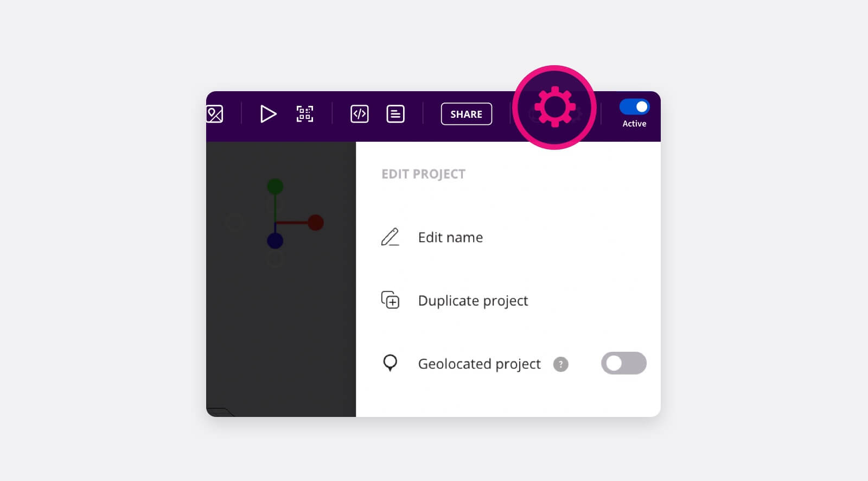This screenshot has width=868, height=481.
Task: Show help for Geolocated project
Action: (561, 364)
